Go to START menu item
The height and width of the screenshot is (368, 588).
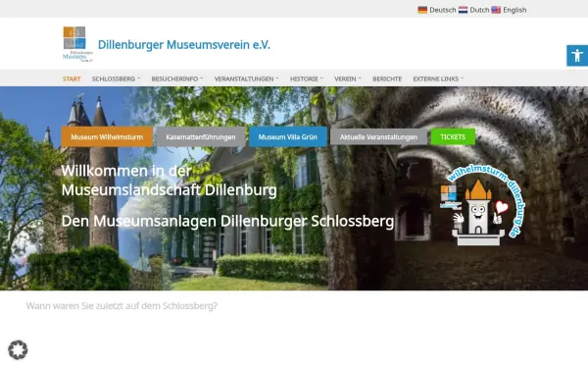pyautogui.click(x=72, y=79)
